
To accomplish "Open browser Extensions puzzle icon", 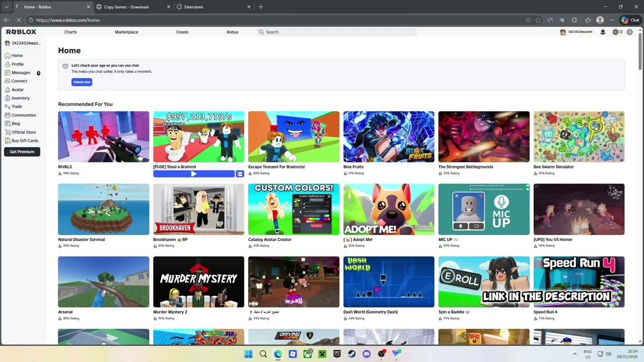I will [x=575, y=20].
